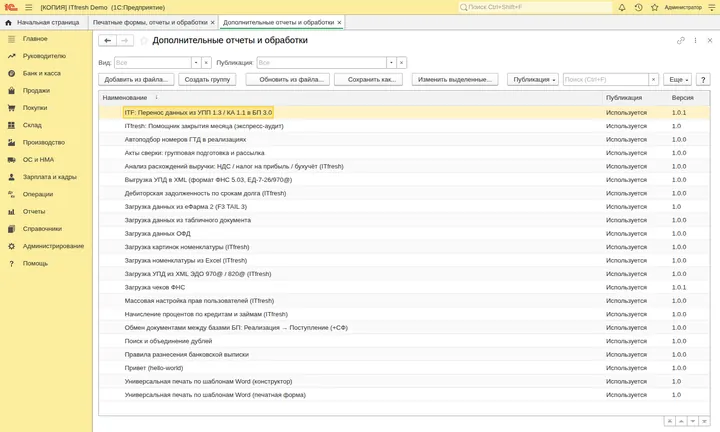
Task: Click Создать группу button
Action: pyautogui.click(x=207, y=79)
